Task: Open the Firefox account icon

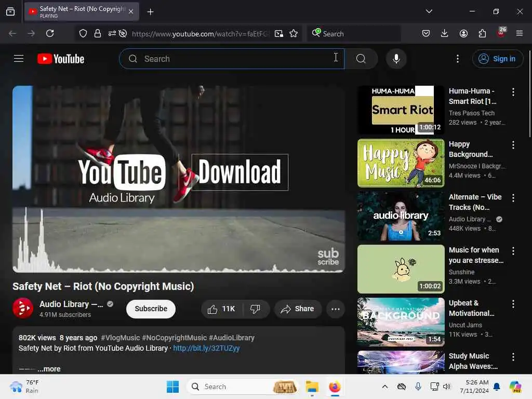Action: pyautogui.click(x=463, y=33)
